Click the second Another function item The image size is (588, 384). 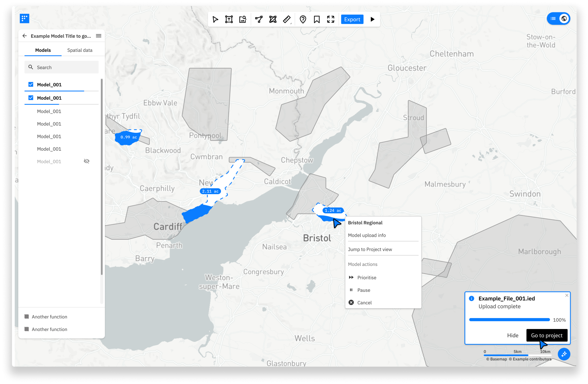46,329
